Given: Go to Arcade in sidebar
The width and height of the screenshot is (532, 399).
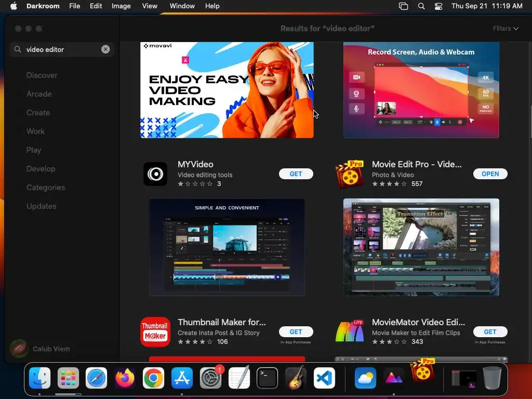Looking at the screenshot, I should point(39,94).
